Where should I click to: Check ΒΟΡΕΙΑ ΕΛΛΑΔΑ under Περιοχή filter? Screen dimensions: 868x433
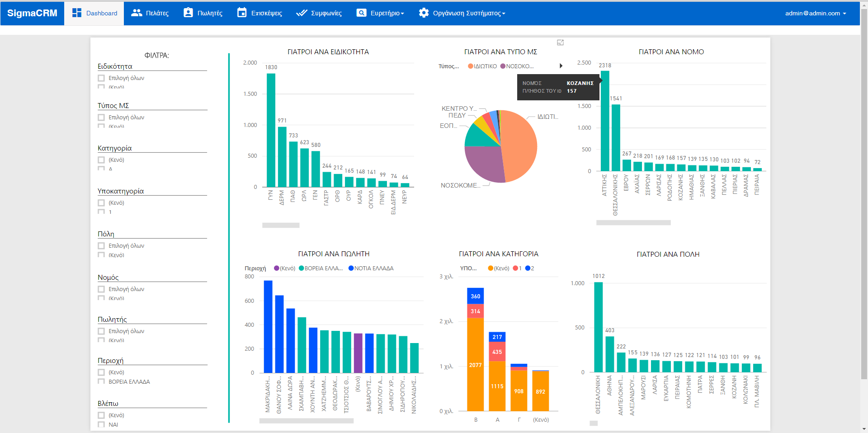(x=101, y=381)
